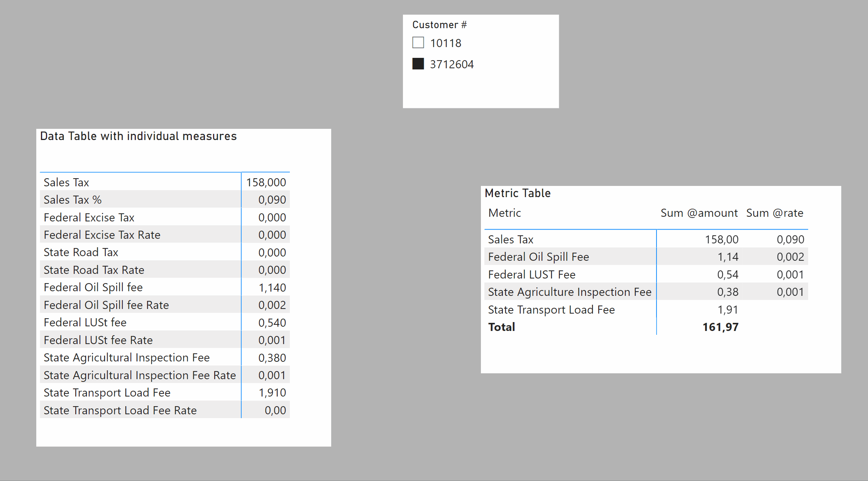Select State Transport Load Fee Rate row
Screen dimensions: 868x481
pyautogui.click(x=165, y=410)
